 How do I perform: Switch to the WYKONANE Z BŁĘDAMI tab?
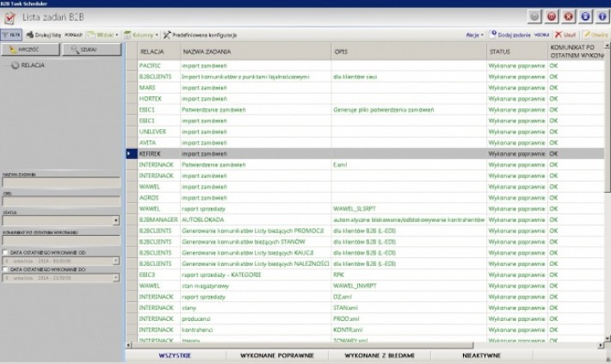380,355
